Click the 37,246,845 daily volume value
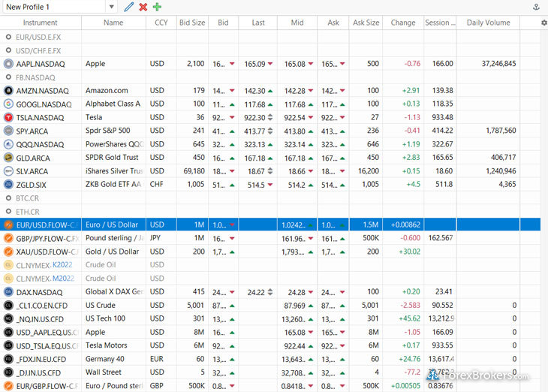 pyautogui.click(x=498, y=64)
